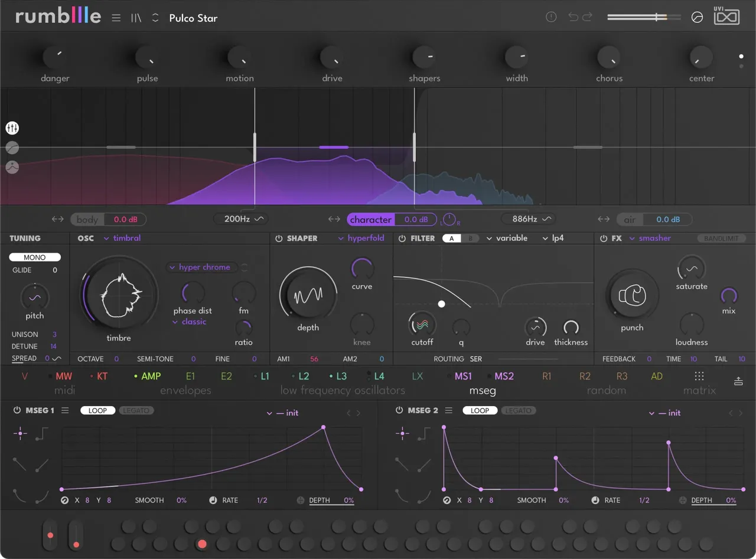Image resolution: width=756 pixels, height=559 pixels.
Task: Open the lp4 filter mode dropdown
Action: (x=553, y=238)
